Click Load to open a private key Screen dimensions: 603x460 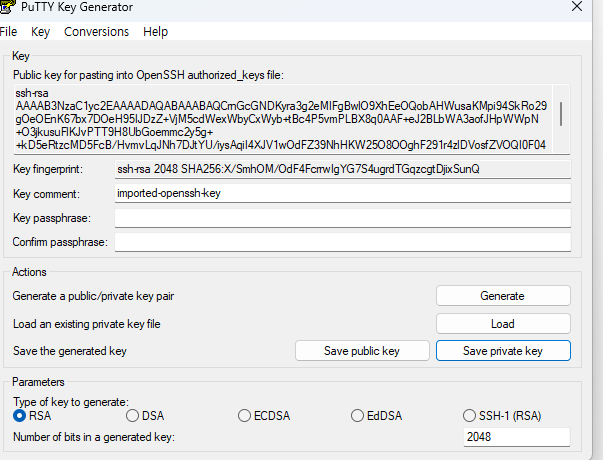[x=503, y=324]
